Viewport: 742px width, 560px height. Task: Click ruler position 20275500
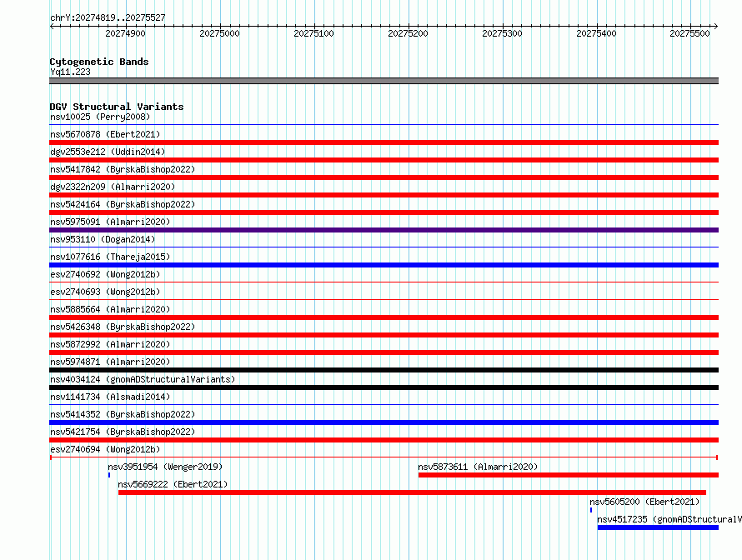(x=690, y=33)
